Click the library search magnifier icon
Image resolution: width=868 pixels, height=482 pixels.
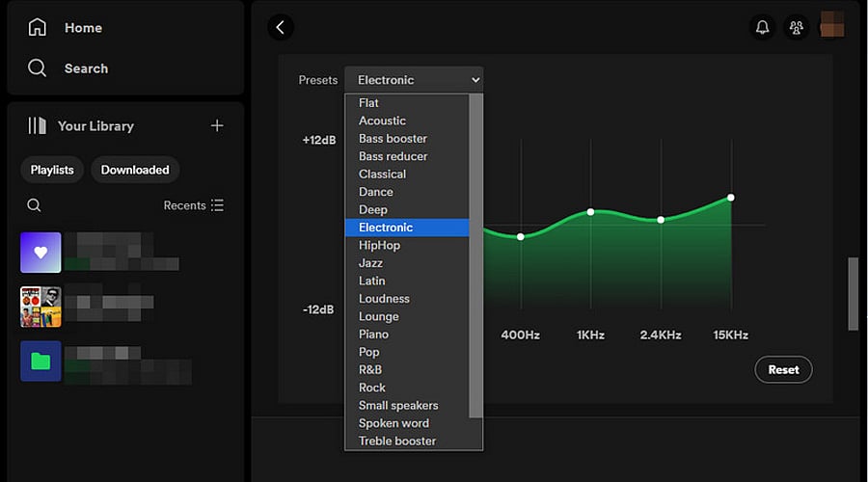coord(34,205)
